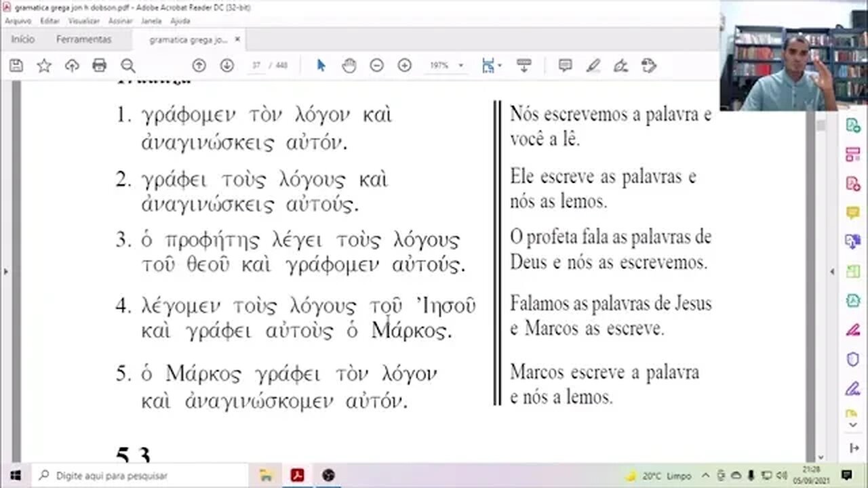Open File Explorer from the taskbar
Viewport: 868px width, 488px height.
pyautogui.click(x=266, y=475)
